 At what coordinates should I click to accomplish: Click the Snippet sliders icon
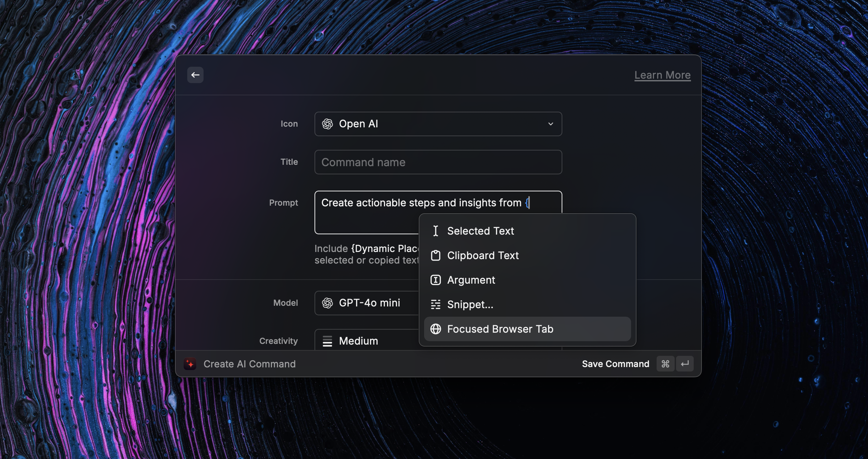tap(436, 305)
